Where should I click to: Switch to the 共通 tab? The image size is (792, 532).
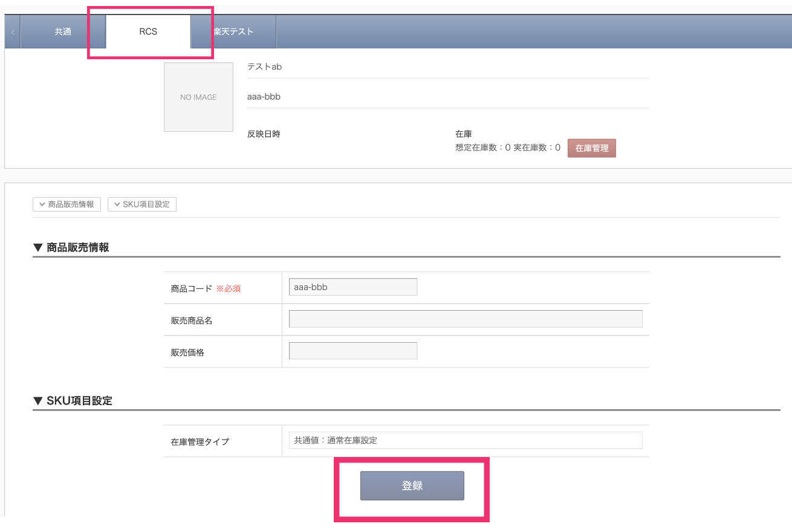click(x=63, y=31)
